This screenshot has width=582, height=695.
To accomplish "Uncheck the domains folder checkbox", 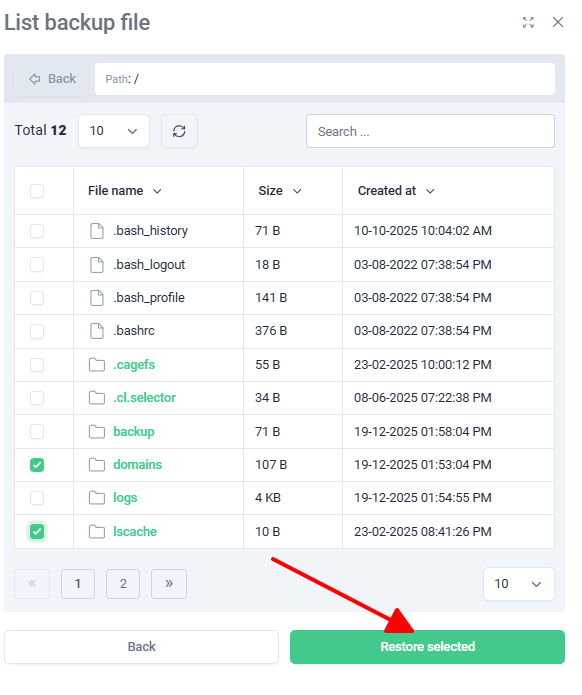I will click(37, 465).
